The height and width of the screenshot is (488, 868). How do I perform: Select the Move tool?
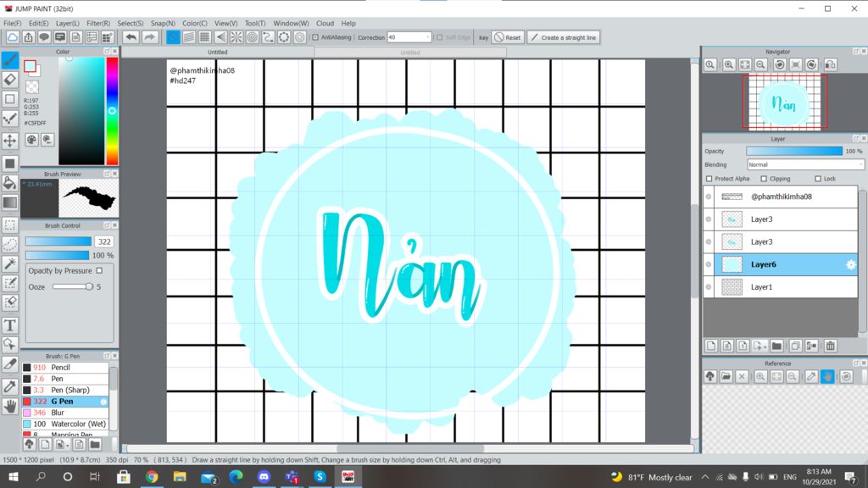point(10,141)
